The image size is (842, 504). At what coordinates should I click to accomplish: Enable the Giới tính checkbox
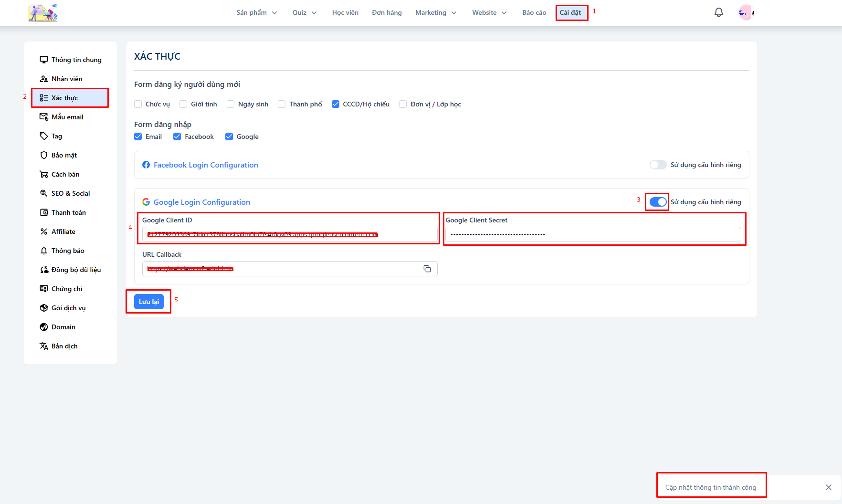pos(183,104)
